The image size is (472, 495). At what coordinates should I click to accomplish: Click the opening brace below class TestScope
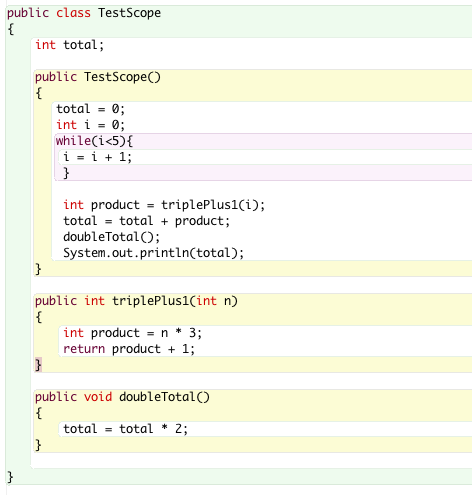click(10, 29)
